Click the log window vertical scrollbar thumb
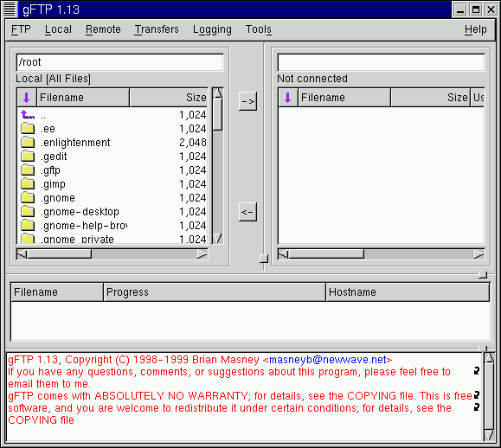This screenshot has height=448, width=501. click(x=489, y=396)
